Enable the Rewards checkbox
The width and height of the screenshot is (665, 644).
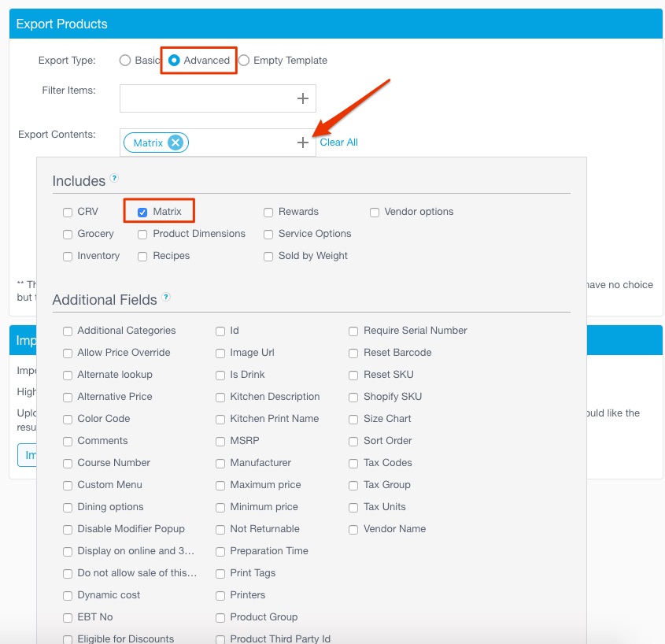[268, 212]
